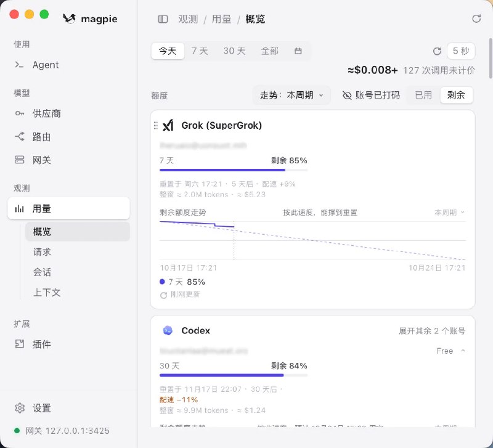Click the 用量 bar chart icon
The height and width of the screenshot is (448, 493).
tap(20, 208)
